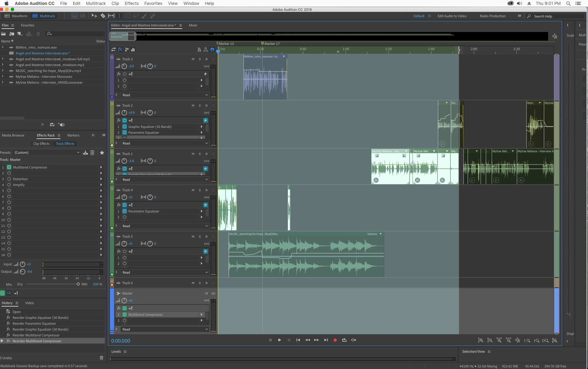This screenshot has width=588, height=369.
Task: Select Track Effects button
Action: pos(65,144)
